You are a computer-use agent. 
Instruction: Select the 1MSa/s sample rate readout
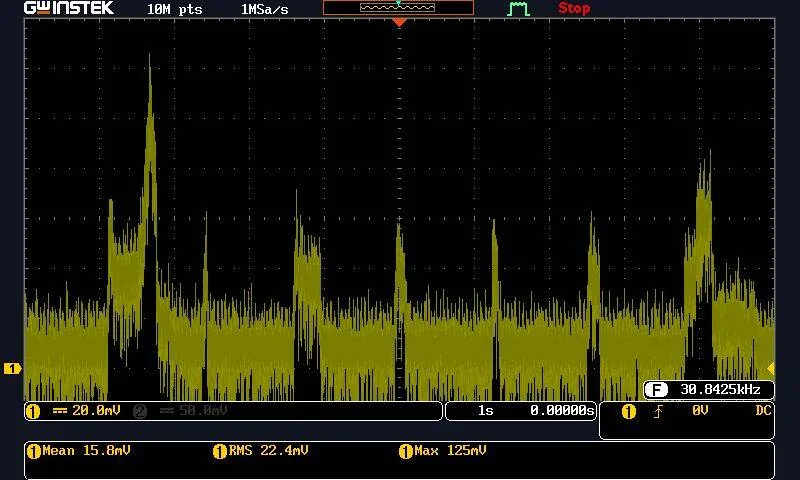pyautogui.click(x=264, y=9)
